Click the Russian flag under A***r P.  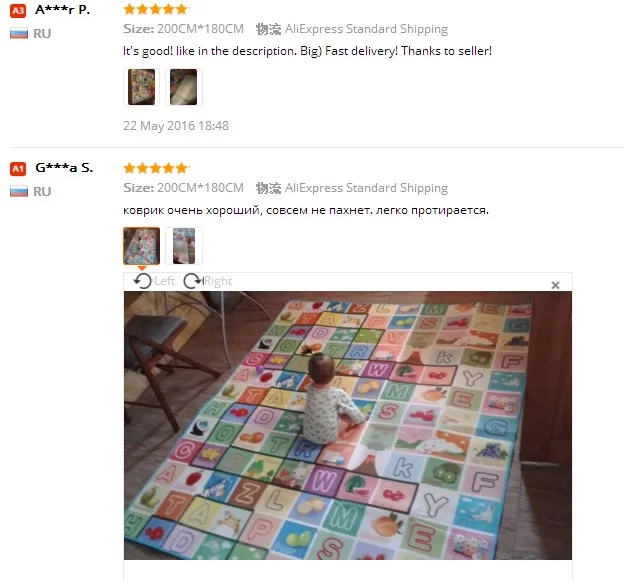pos(19,33)
